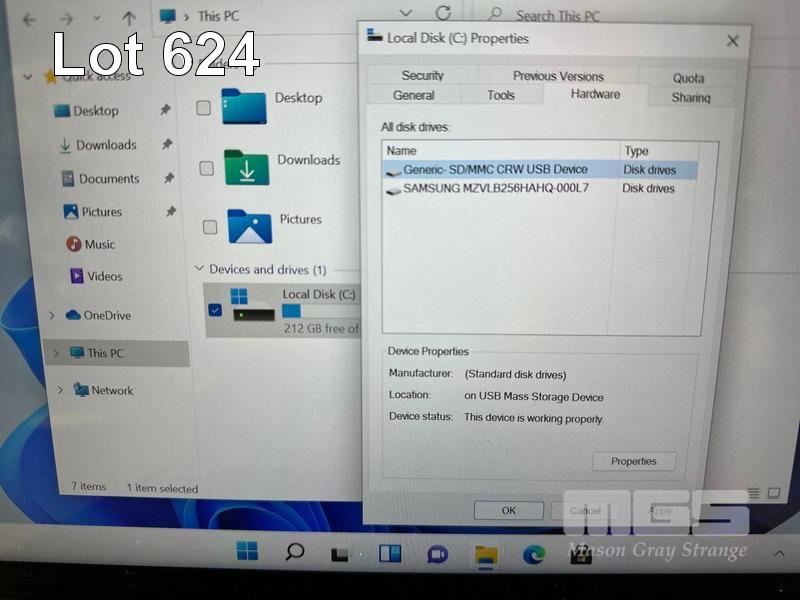Open the Pictures folder icon in main pane

point(249,226)
